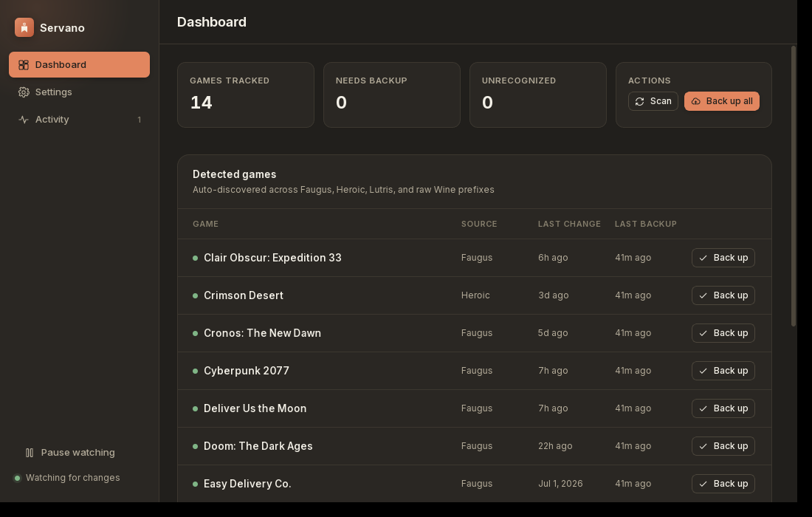Click status dot beside Crimson Desert
812x517 pixels.
[195, 296]
